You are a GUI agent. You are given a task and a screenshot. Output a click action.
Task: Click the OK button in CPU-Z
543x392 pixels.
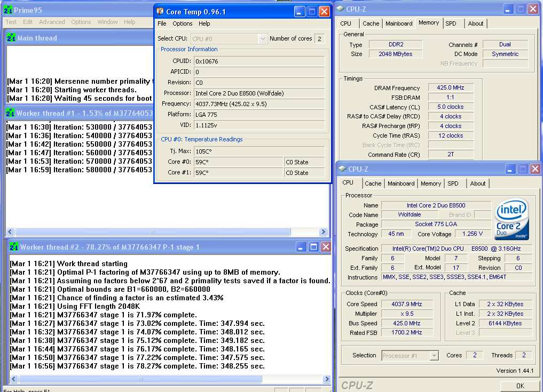(520, 386)
